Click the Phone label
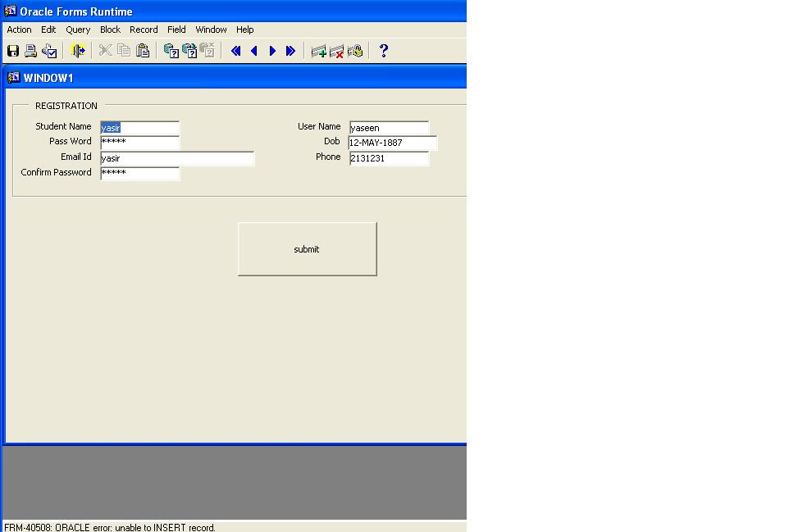This screenshot has height=532, width=789. tap(328, 157)
